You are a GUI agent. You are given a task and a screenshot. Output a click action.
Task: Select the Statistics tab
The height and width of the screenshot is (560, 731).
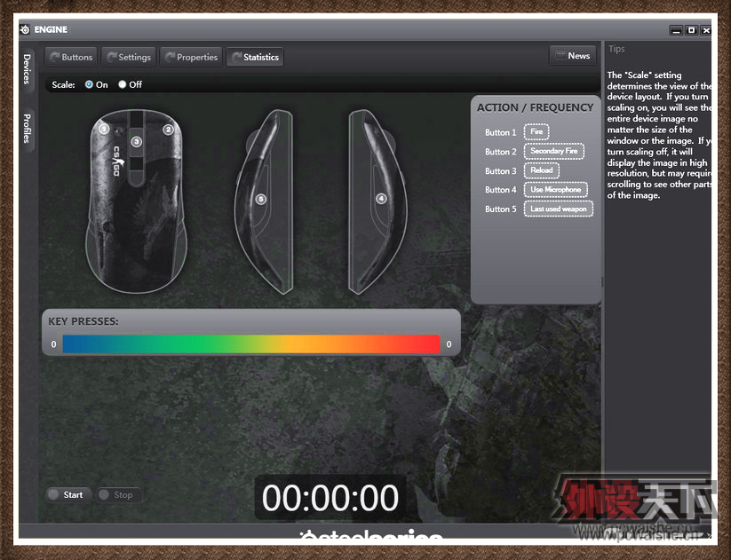[x=255, y=58]
